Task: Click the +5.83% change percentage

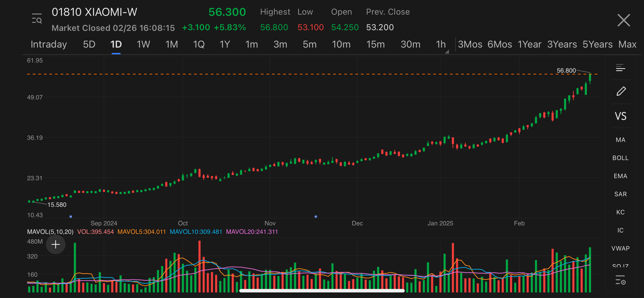Action: pos(230,27)
